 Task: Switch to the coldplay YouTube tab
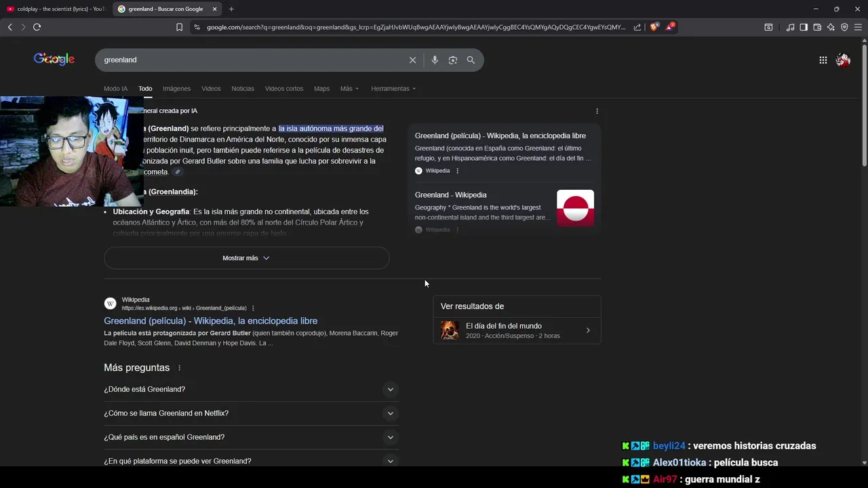click(x=56, y=9)
